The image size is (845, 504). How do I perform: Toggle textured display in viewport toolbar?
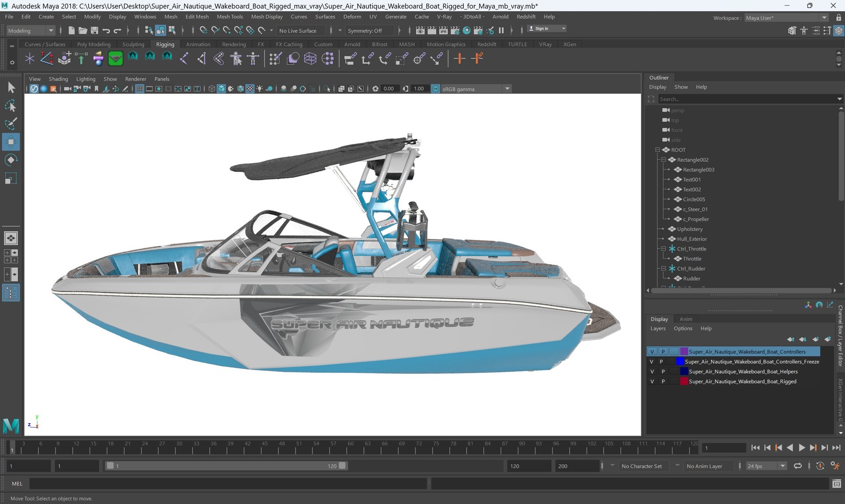coord(249,89)
